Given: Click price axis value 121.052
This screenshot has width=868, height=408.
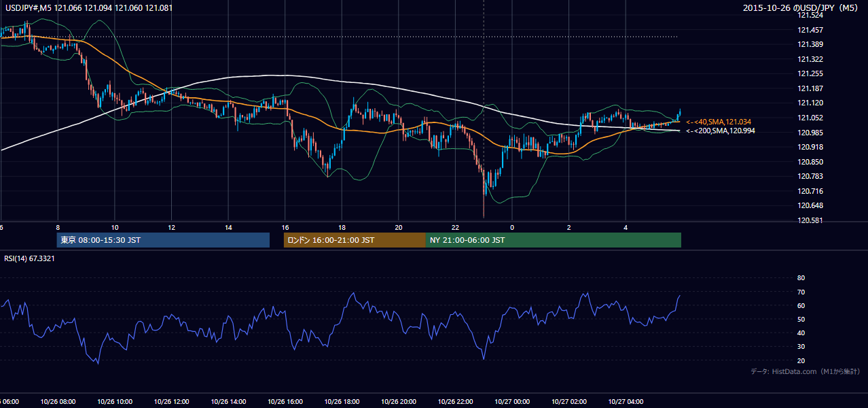Looking at the screenshot, I should tap(810, 118).
